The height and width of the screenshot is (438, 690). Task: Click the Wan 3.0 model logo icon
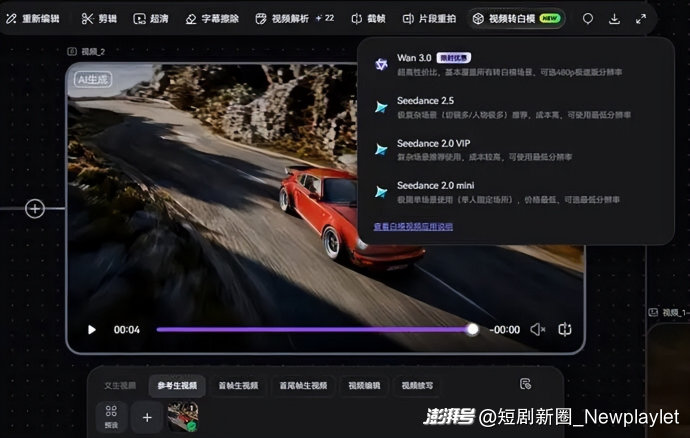(381, 64)
